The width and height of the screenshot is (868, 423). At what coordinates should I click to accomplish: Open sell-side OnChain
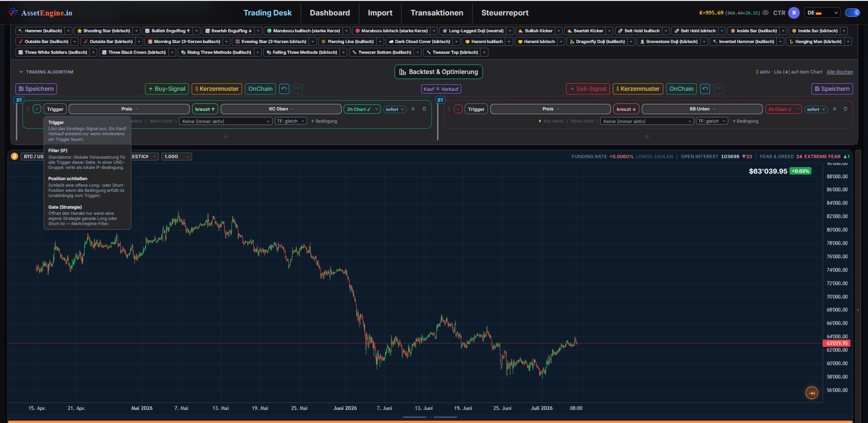[x=681, y=89]
